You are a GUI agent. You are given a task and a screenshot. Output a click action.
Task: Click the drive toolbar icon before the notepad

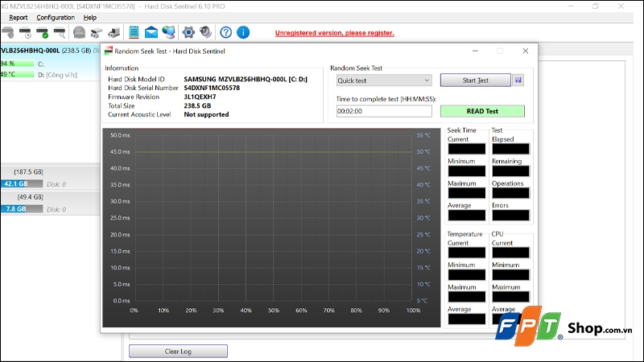tap(114, 32)
